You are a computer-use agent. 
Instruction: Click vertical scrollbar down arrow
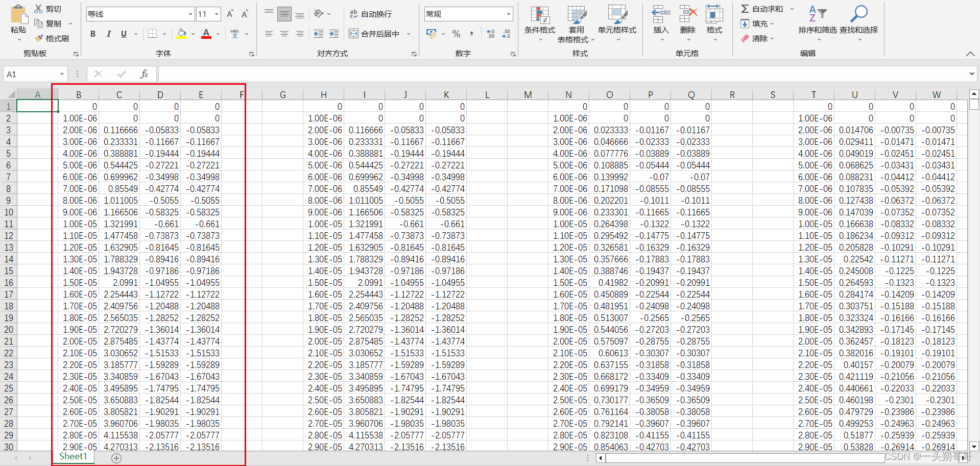coord(974,446)
